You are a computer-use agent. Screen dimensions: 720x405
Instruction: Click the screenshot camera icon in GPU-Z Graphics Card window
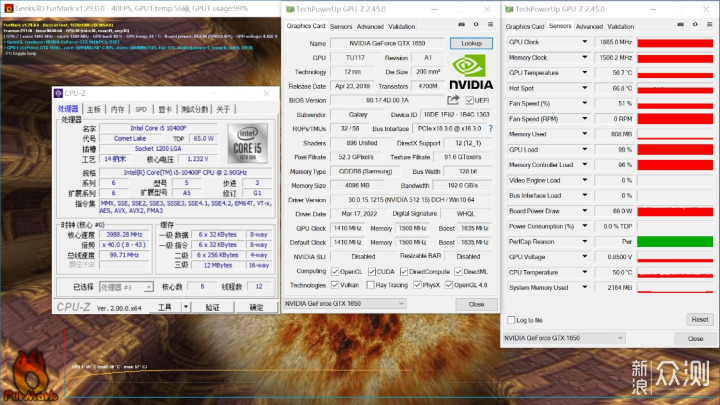pos(461,24)
